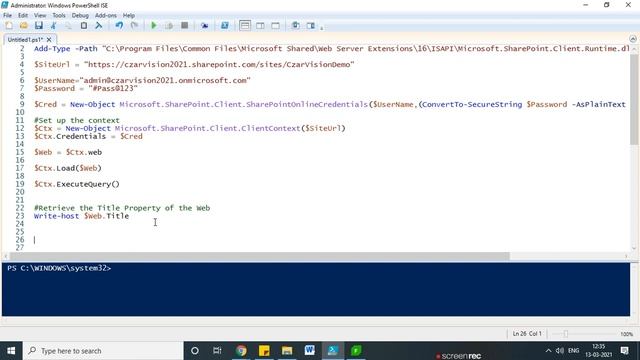Open the View menu
The image size is (640, 360).
coord(40,16)
